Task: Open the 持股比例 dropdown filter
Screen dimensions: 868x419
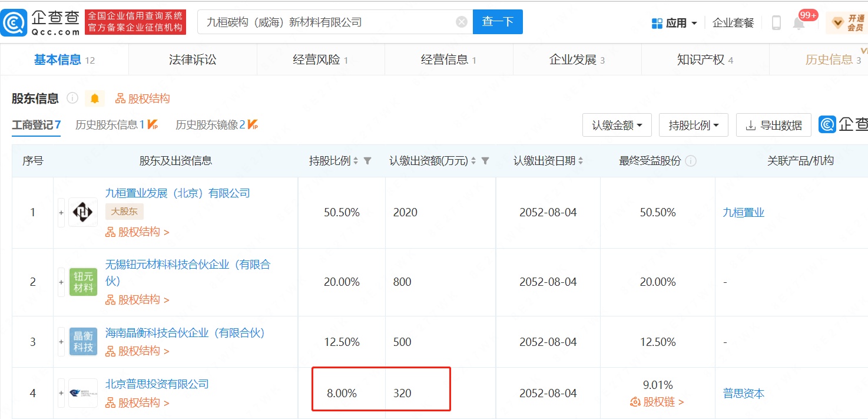Action: (693, 125)
